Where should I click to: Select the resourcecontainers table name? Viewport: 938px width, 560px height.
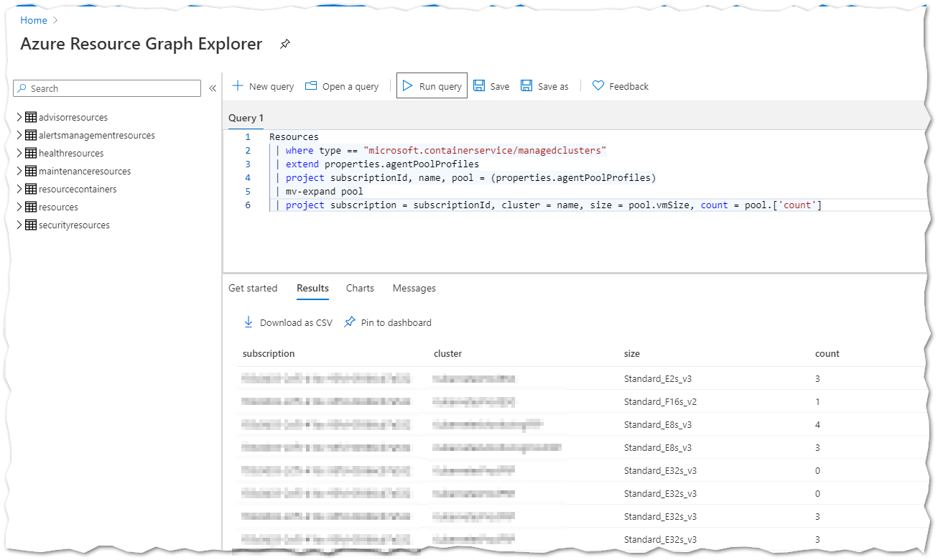[x=78, y=189]
